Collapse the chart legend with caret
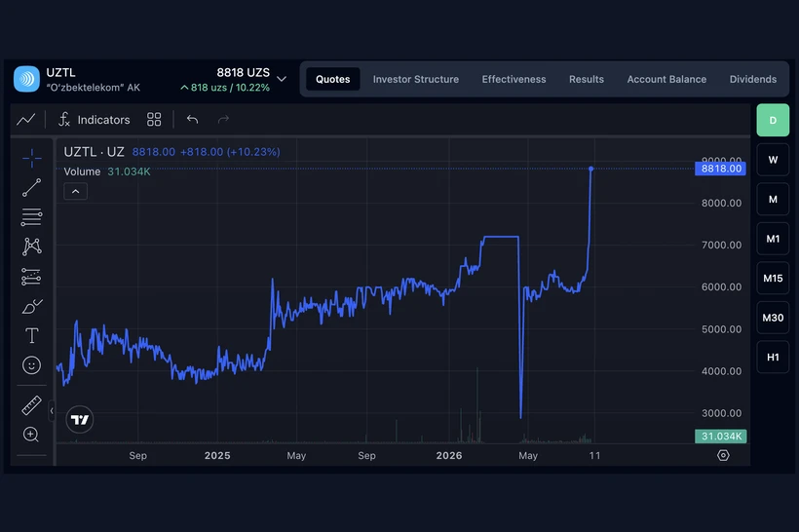The image size is (799, 532). coord(75,192)
